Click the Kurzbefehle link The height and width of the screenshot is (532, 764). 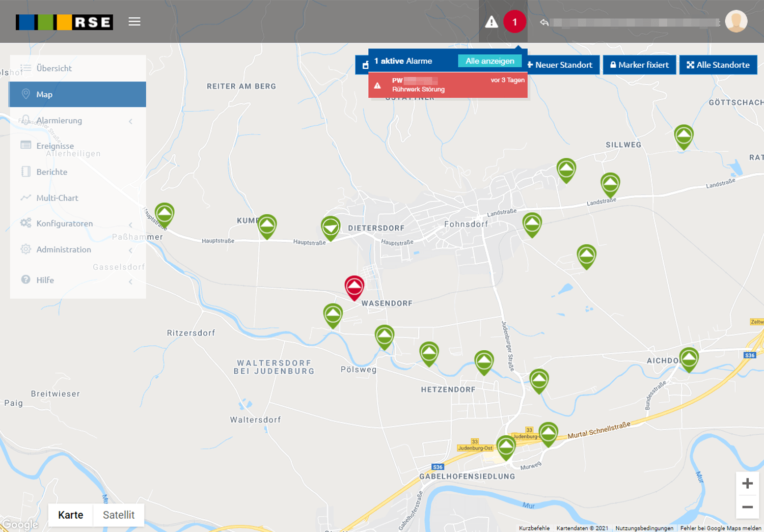[534, 528]
